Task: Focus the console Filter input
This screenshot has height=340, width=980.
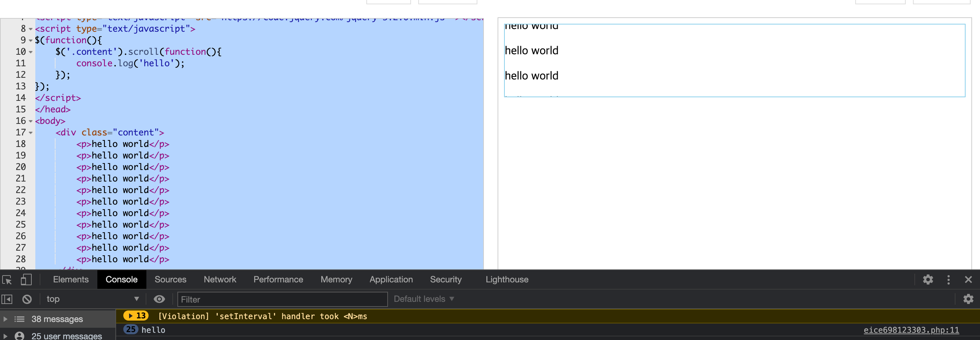Action: click(x=282, y=299)
